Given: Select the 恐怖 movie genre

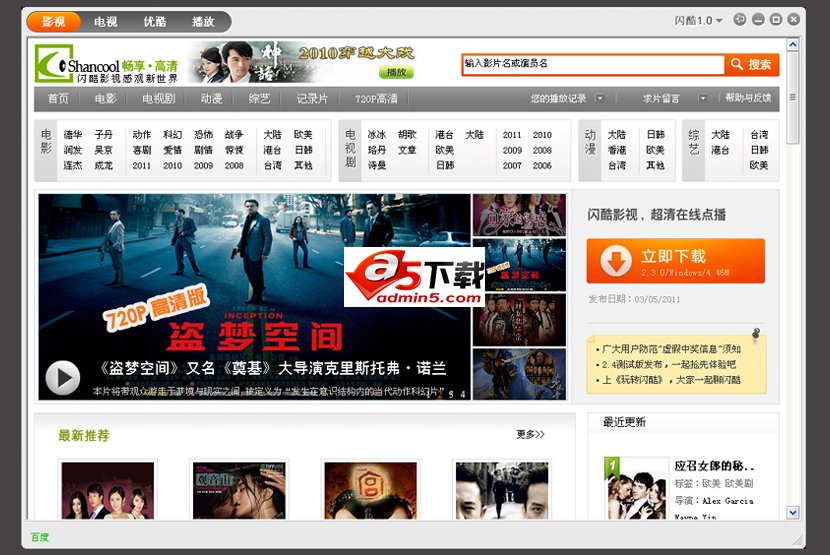Looking at the screenshot, I should point(203,135).
